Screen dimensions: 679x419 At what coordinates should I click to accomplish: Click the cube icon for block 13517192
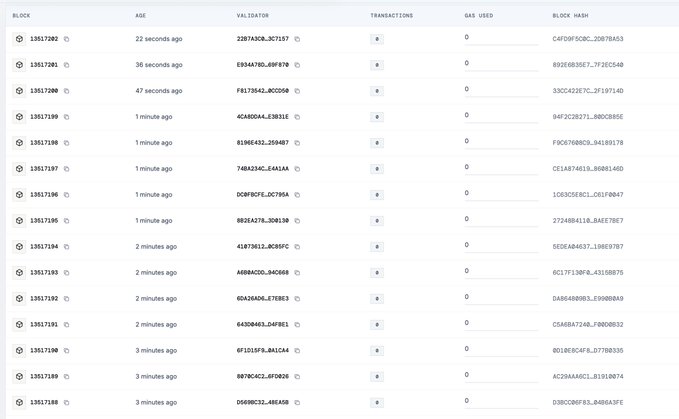(x=19, y=299)
